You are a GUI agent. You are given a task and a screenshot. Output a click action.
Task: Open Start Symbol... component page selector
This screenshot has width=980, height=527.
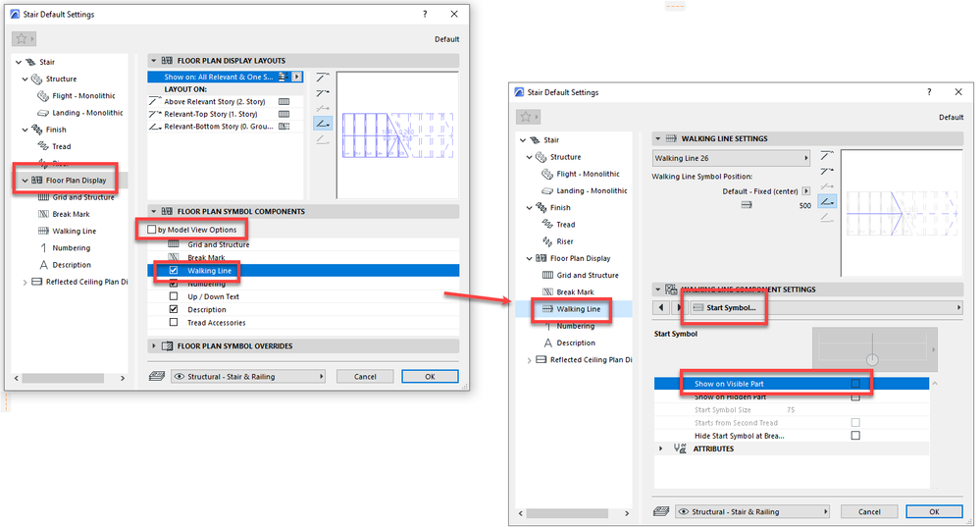click(825, 307)
